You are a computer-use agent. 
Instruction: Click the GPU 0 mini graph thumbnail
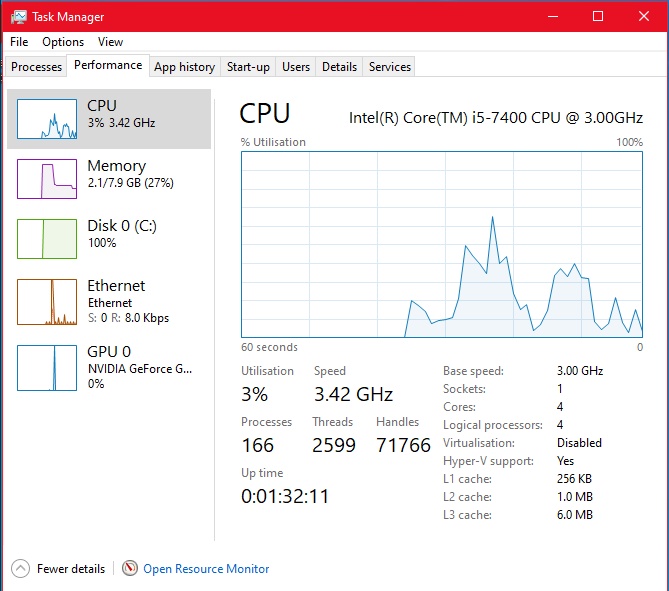click(47, 368)
